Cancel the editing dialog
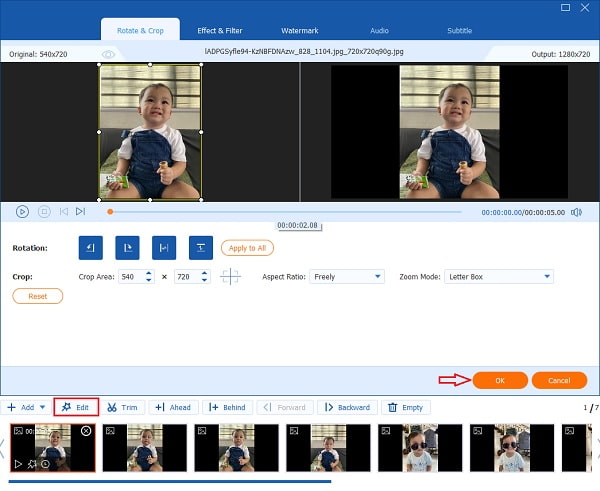Screen dimensions: 600x491 tap(559, 380)
